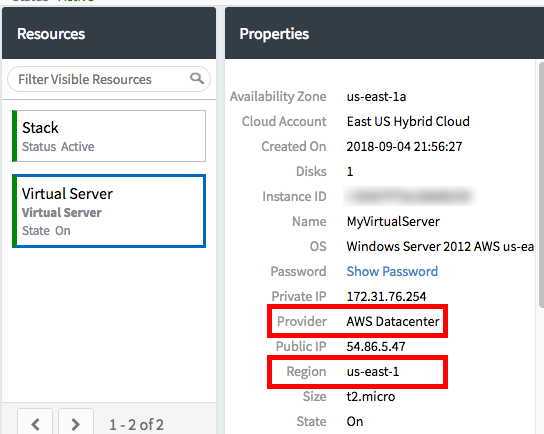Viewport: 544px width, 434px height.
Task: Click the Show Password link
Action: point(392,271)
